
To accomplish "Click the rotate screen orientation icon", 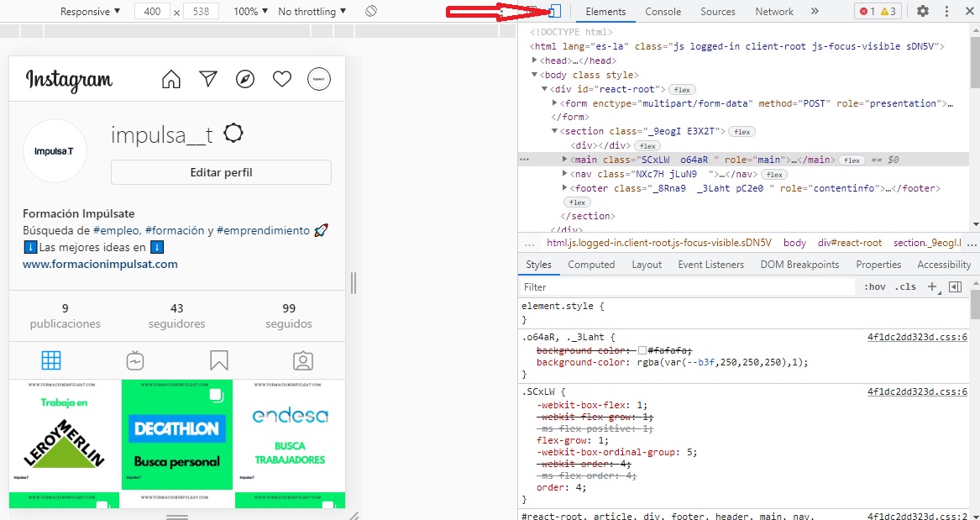I will pos(371,12).
